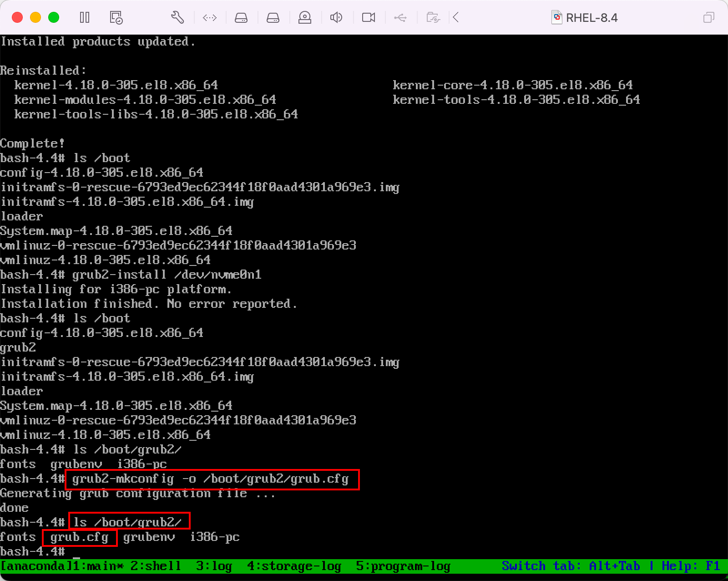Switch to the 3:log tab

[214, 566]
